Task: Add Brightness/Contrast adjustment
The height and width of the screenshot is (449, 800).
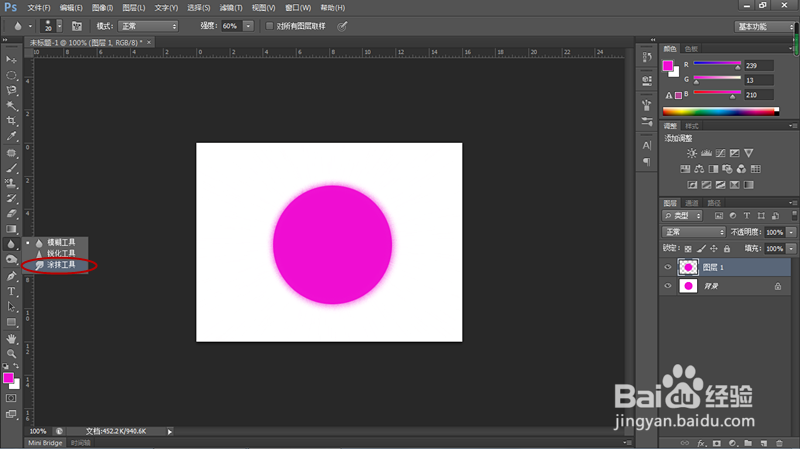Action: (692, 153)
